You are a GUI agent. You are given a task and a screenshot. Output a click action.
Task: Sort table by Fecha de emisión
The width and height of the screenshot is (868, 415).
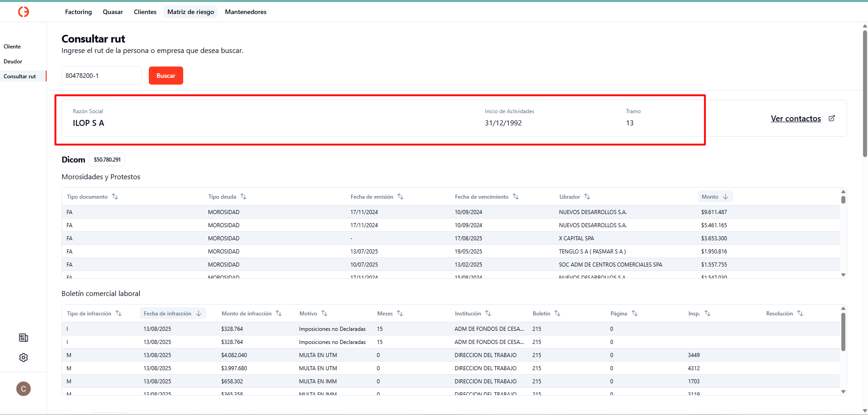point(400,196)
